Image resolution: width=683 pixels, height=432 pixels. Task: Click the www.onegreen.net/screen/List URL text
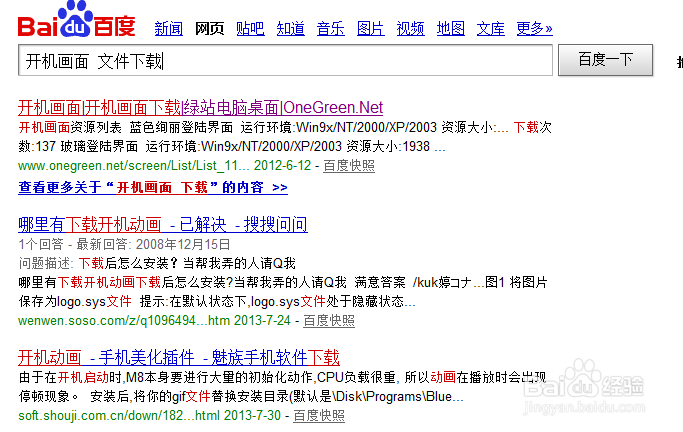(134, 165)
